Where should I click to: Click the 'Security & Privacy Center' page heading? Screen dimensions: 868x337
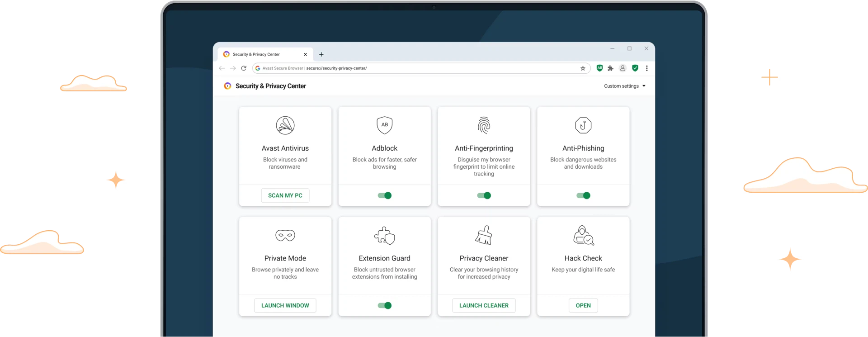(x=271, y=86)
